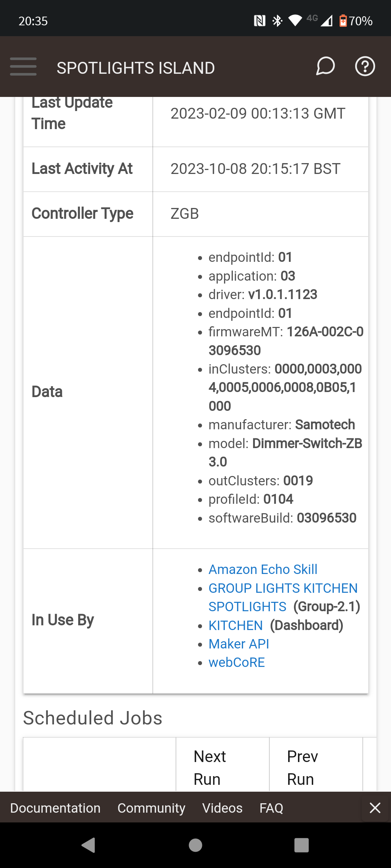
Task: Open the Amazon Echo Skill link
Action: (x=263, y=569)
